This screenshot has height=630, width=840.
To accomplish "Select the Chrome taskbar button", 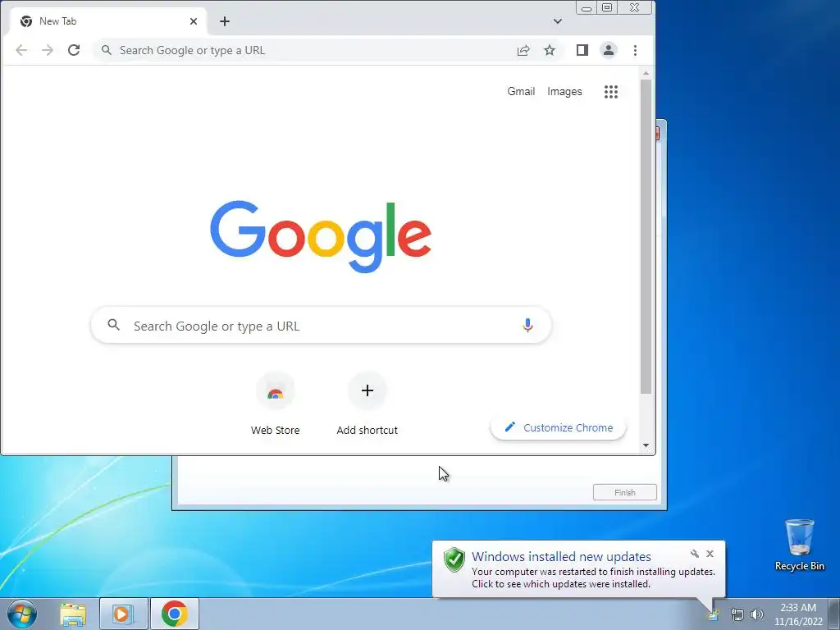I will tap(175, 614).
